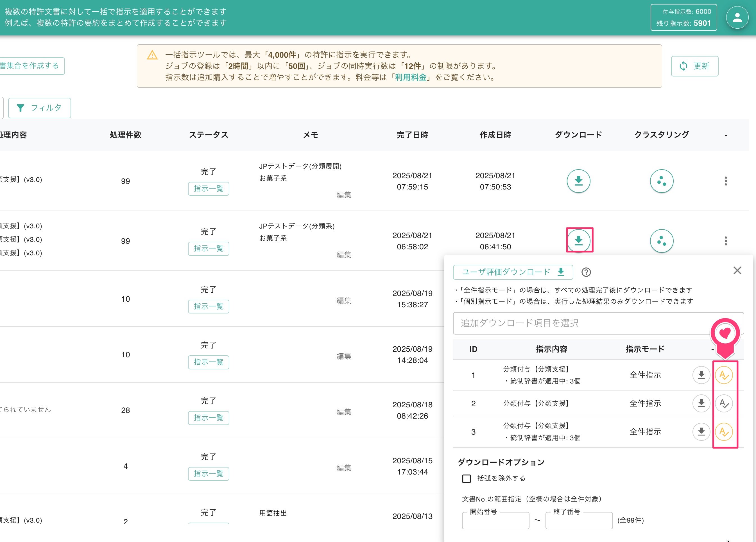Open 指示一覧 for job completed 07:59:15
The image size is (756, 542).
pos(208,189)
